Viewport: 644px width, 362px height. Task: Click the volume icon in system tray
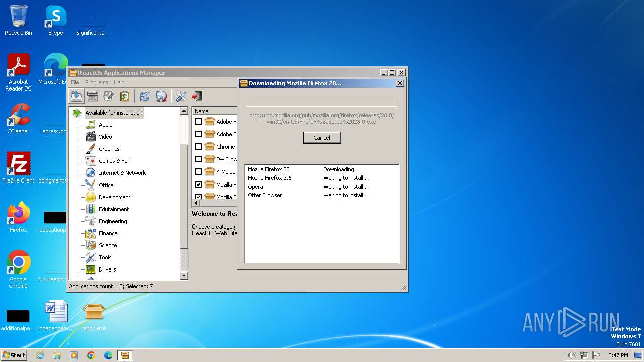point(572,355)
